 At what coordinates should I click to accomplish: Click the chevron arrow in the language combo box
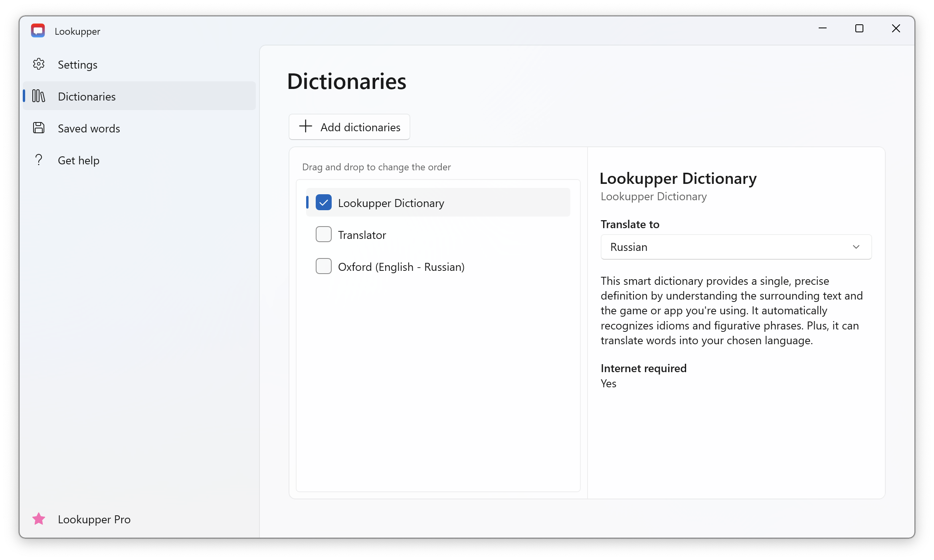856,247
